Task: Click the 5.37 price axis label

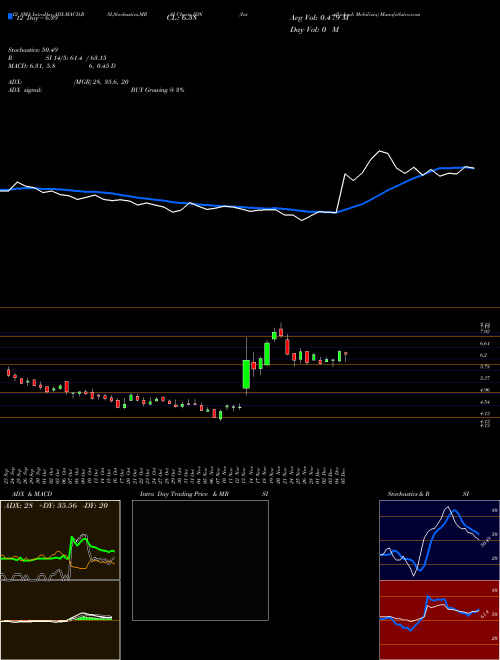Action: click(x=484, y=378)
